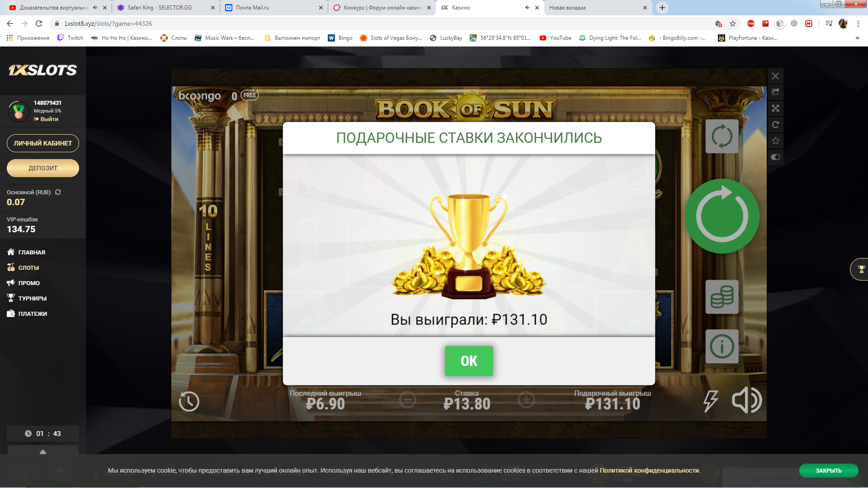Dismiss cookie notice with Закрыть
The width and height of the screenshot is (868, 488).
click(829, 470)
